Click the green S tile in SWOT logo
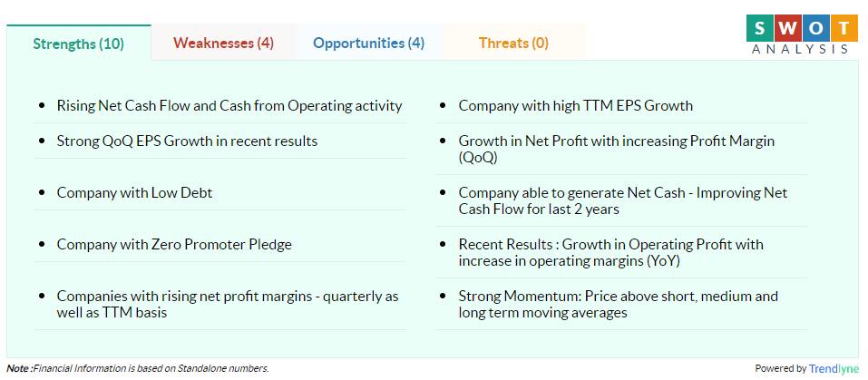Screen dimensions: 868x380 759,27
